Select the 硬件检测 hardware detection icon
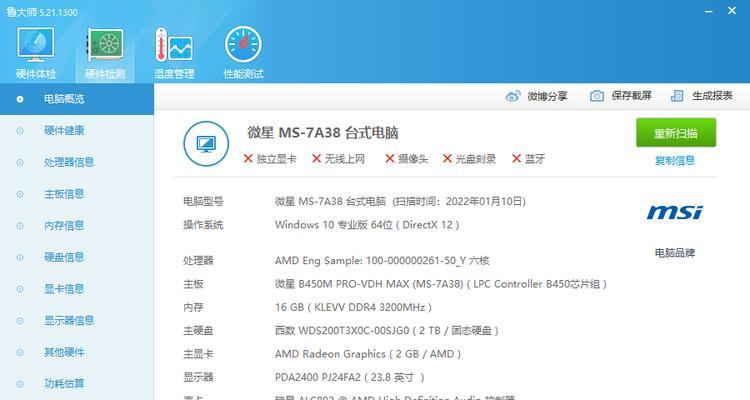 point(105,45)
